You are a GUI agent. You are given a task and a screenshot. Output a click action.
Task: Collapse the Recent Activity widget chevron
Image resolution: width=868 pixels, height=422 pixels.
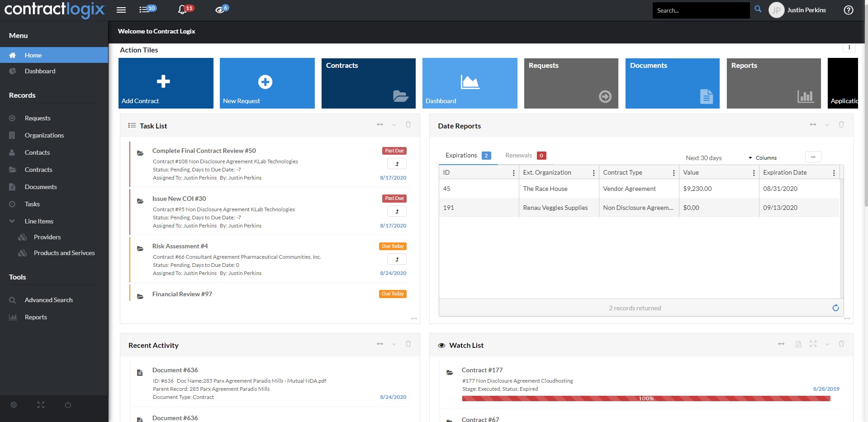(394, 344)
